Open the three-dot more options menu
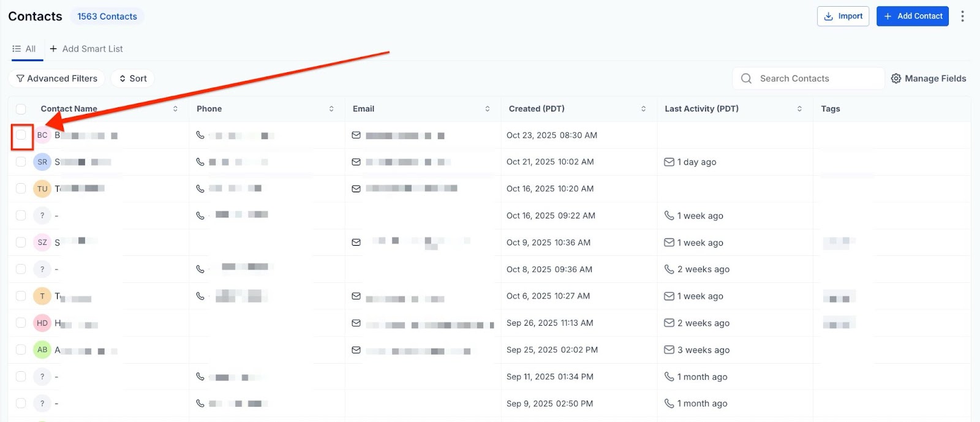The height and width of the screenshot is (422, 980). [x=962, y=17]
